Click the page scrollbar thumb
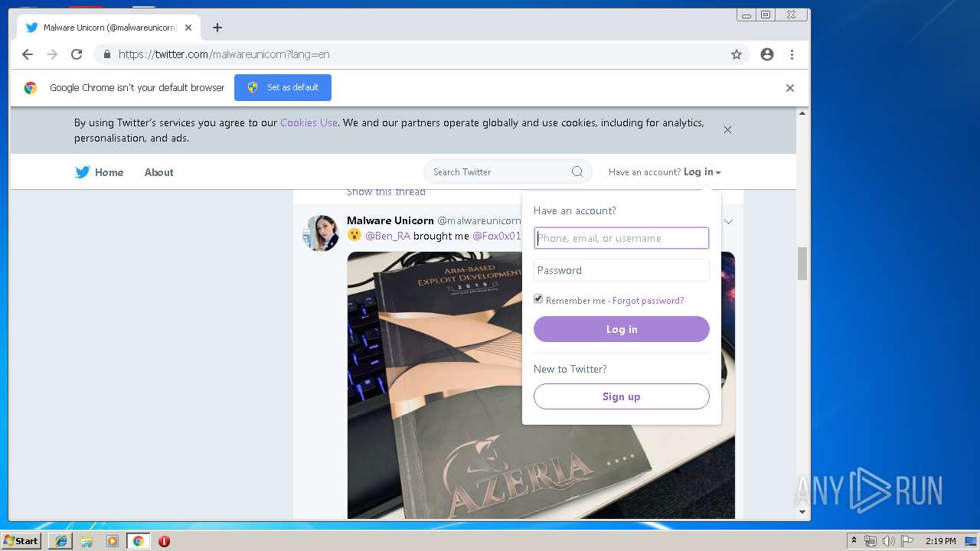Screen dimensions: 980x551 [x=802, y=264]
